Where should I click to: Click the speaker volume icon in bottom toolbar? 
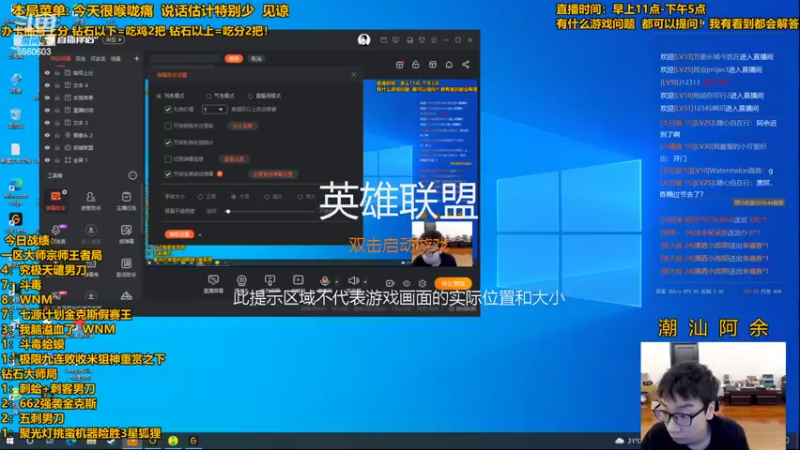[353, 281]
